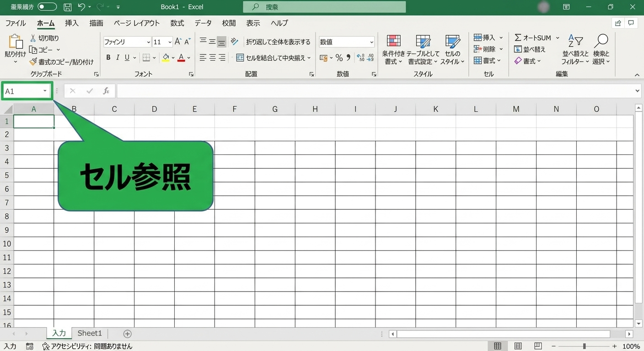
Task: Click the middle align icon
Action: [x=212, y=42]
